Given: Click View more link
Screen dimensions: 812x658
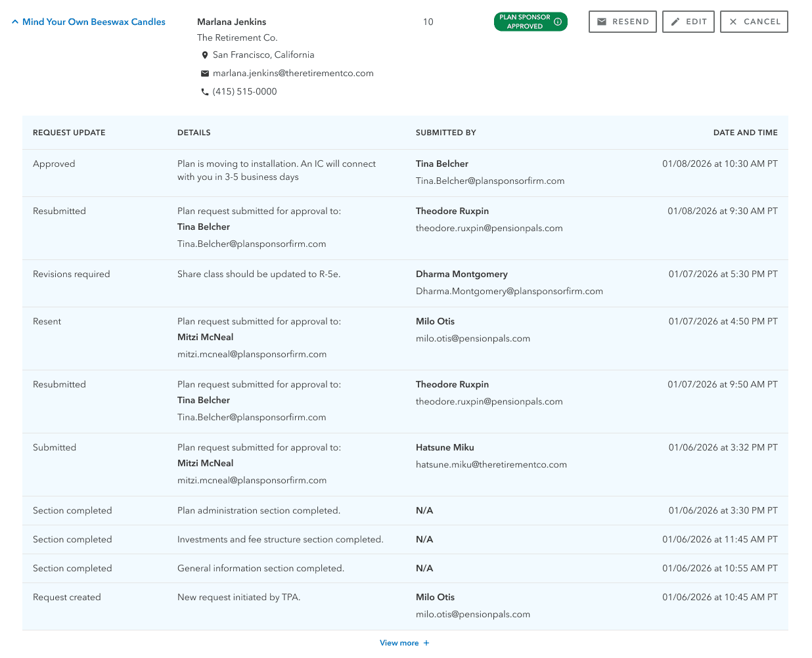Looking at the screenshot, I should [x=399, y=643].
